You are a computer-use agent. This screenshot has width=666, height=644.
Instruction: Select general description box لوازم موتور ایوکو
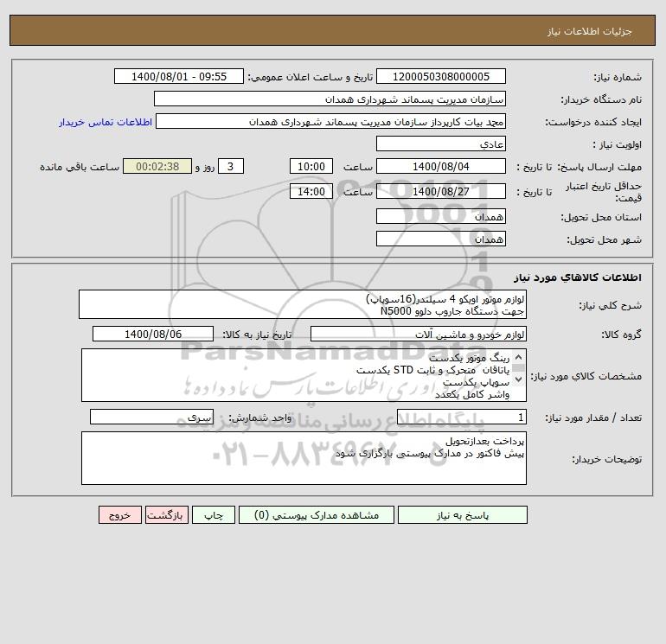[303, 304]
